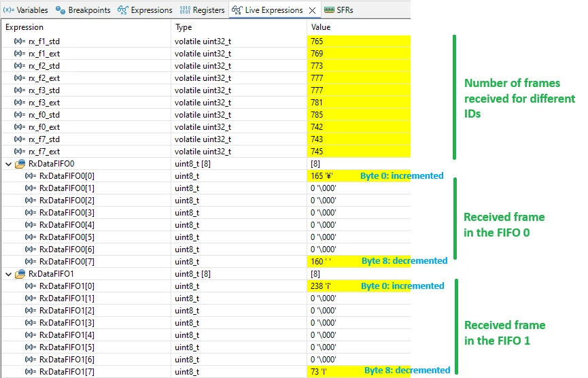
Task: Select the rx_f2_std expression
Action: click(x=44, y=66)
